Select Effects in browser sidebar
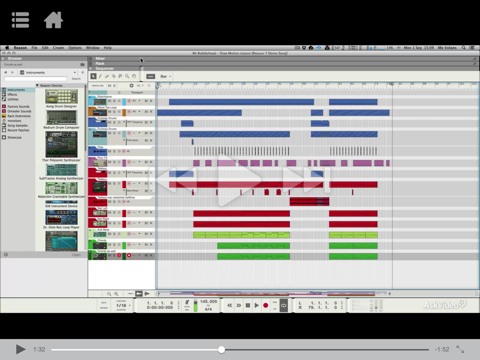 coord(13,94)
